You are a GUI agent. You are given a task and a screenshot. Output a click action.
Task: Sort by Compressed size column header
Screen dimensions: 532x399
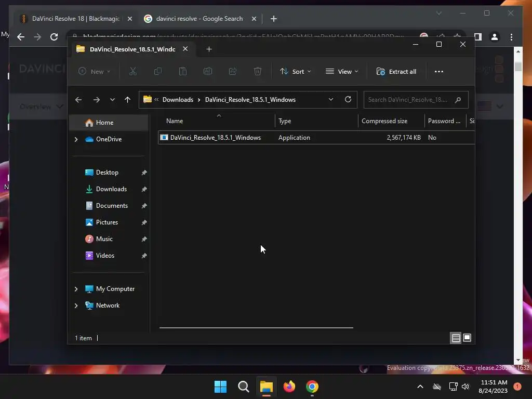tap(391, 121)
